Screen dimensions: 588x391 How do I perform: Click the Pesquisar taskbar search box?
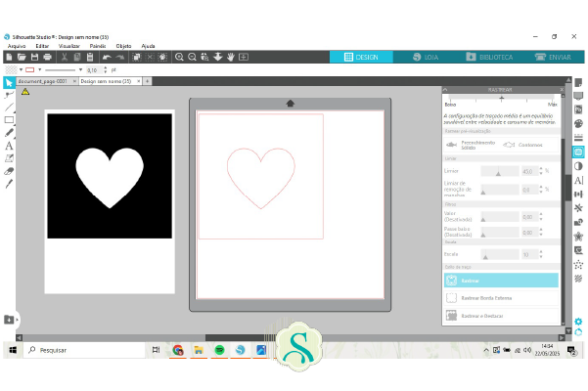coord(84,350)
